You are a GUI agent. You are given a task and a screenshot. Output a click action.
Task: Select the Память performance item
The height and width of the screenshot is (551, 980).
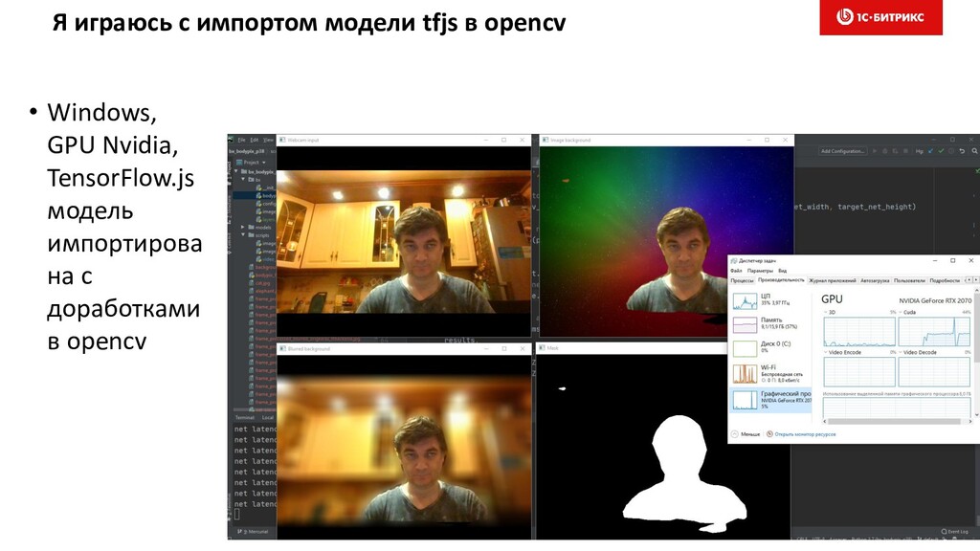[x=770, y=325]
